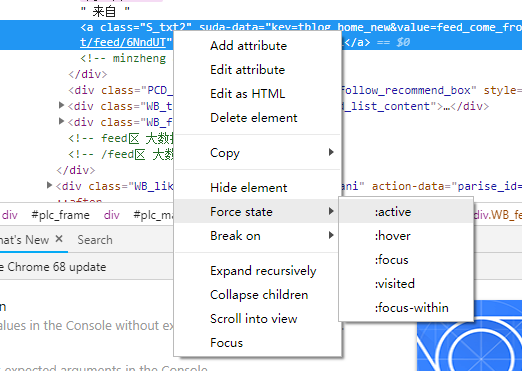
Task: Toggle the :hover forced state
Action: click(406, 236)
